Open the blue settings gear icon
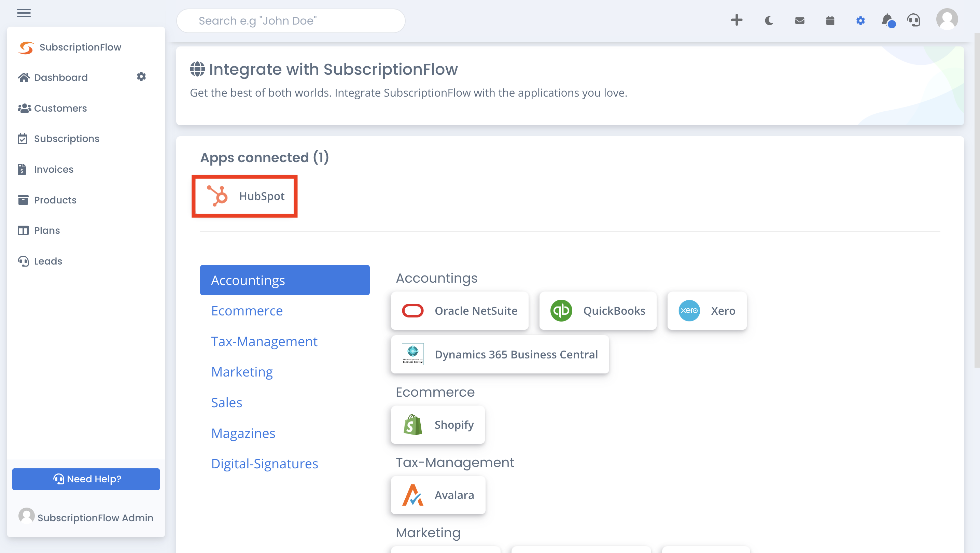This screenshot has height=553, width=980. 860,20
